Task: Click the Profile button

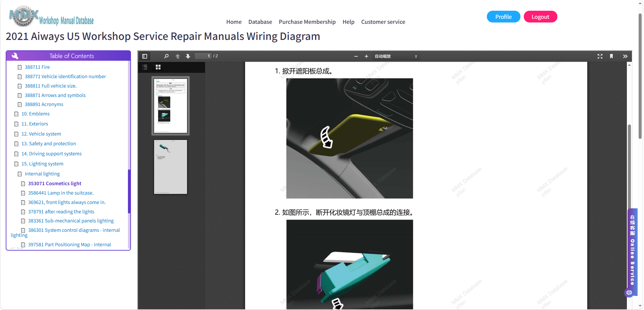Action: coord(503,17)
